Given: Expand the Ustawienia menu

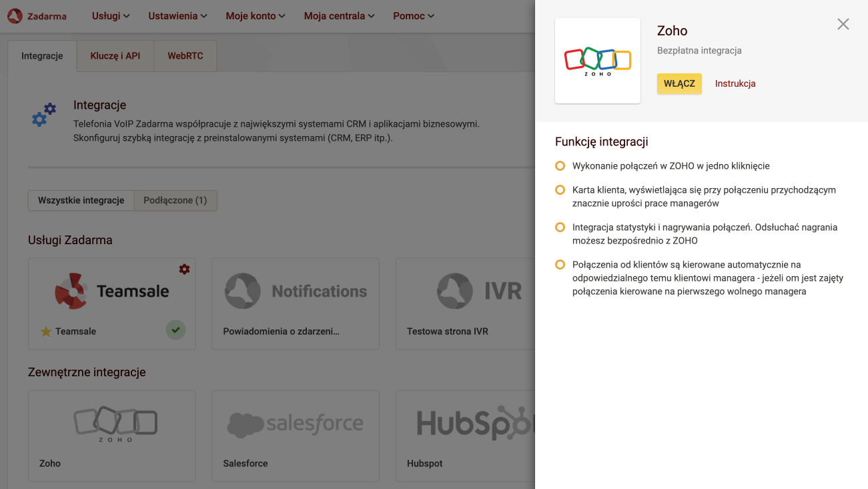Looking at the screenshot, I should [177, 16].
